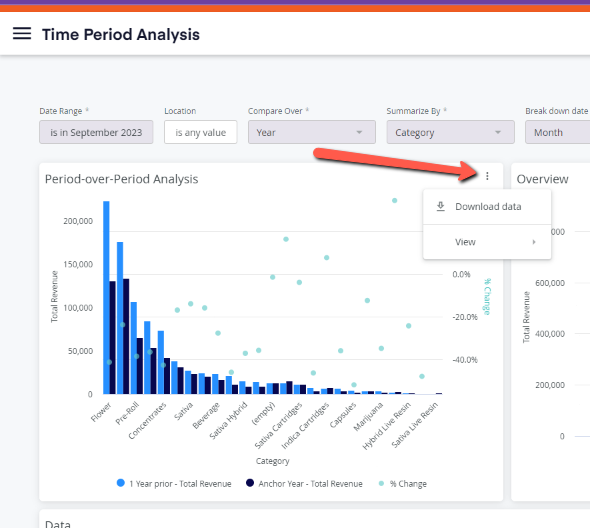Open the hamburger navigation menu
The height and width of the screenshot is (528, 590).
point(22,33)
